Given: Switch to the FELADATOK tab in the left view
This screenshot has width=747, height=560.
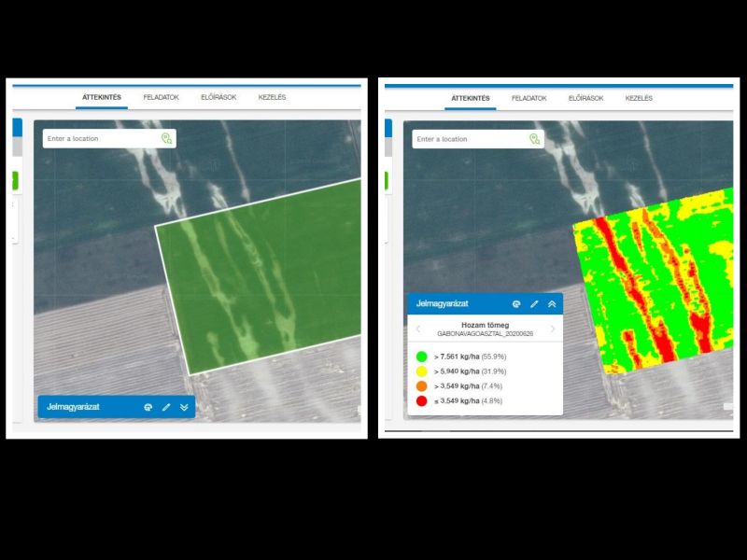Looking at the screenshot, I should (162, 97).
